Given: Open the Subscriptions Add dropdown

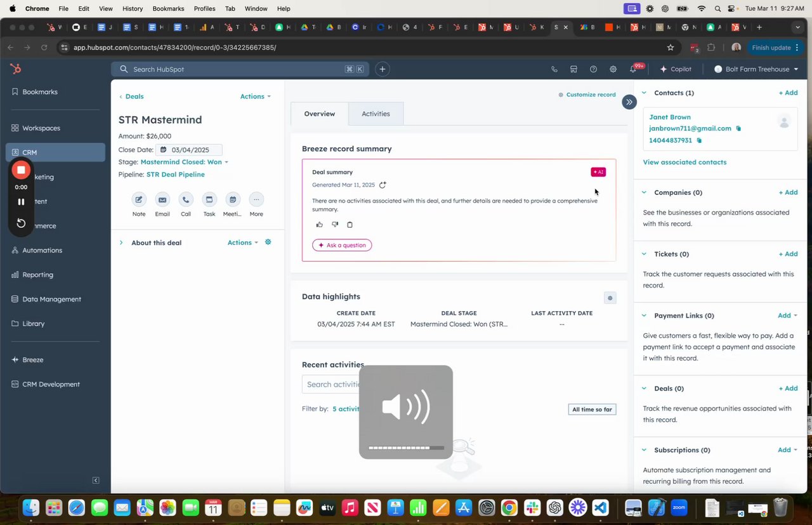Looking at the screenshot, I should point(787,450).
